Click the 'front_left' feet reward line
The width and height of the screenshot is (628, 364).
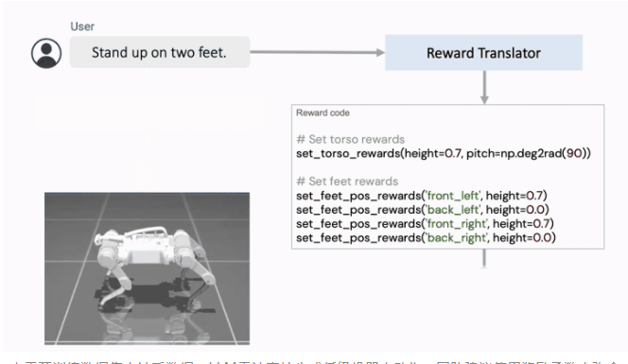coord(421,196)
